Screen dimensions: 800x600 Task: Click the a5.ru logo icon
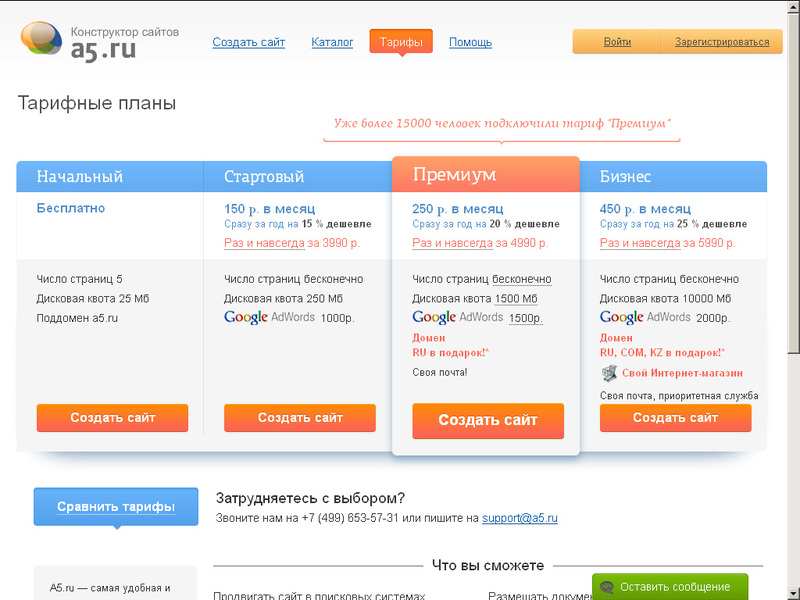tap(40, 38)
